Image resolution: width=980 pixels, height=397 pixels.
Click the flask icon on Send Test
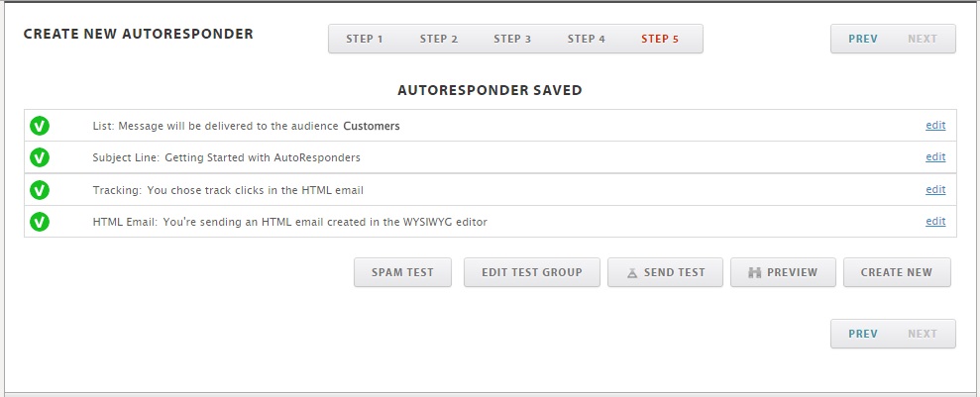631,273
